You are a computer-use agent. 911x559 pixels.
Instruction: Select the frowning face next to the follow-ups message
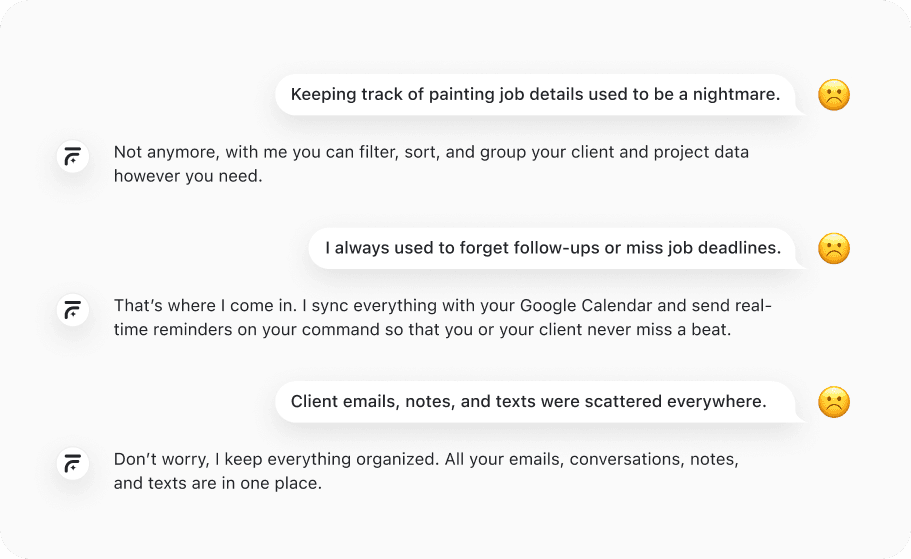click(x=834, y=248)
